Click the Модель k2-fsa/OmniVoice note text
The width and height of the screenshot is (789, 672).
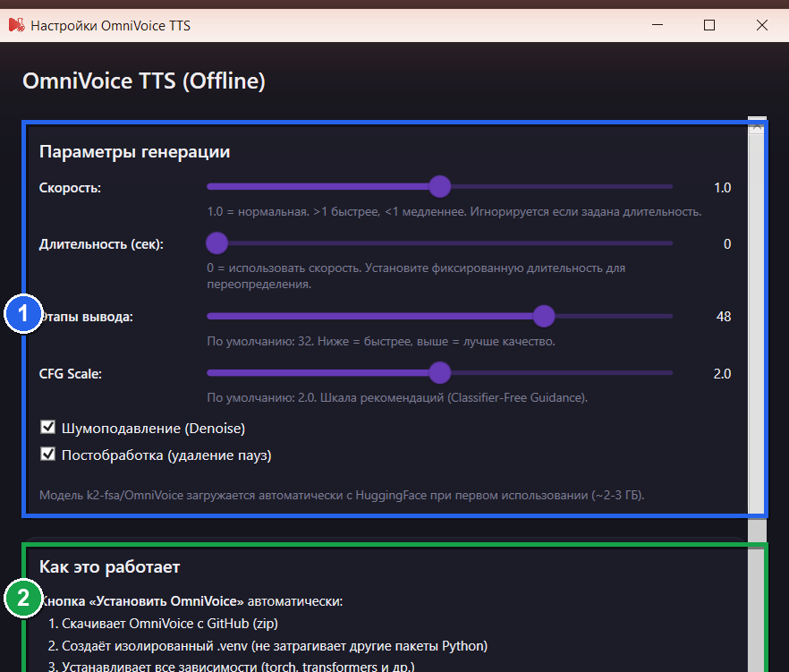pyautogui.click(x=342, y=496)
